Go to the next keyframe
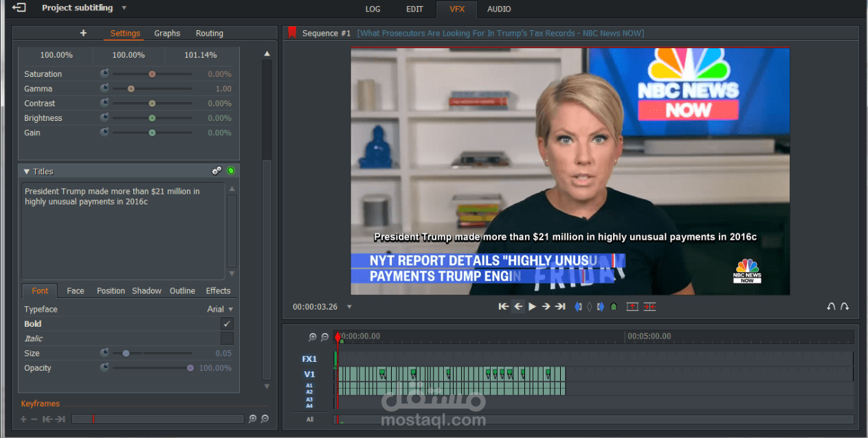Viewport: 868px width, 438px height. click(x=60, y=419)
